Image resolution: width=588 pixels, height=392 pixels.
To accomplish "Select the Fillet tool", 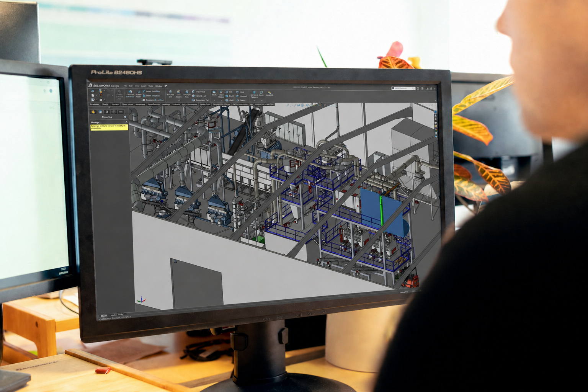I will [x=214, y=93].
